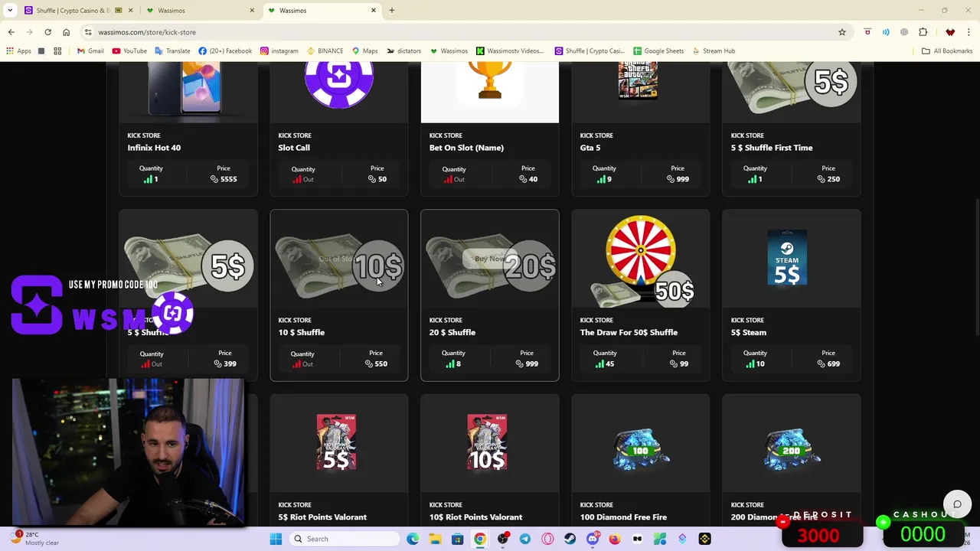Open Firefox from the taskbar
Viewport: 980px width, 551px height.
coord(615,539)
